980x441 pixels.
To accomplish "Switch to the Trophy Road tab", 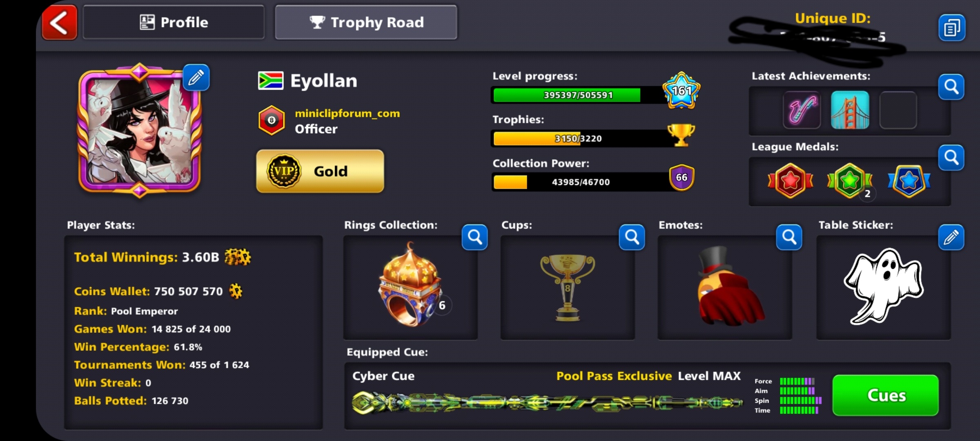I will [x=366, y=22].
